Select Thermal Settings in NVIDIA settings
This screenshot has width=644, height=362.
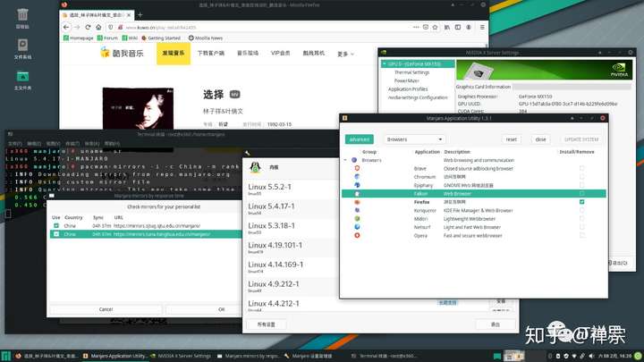coord(411,72)
